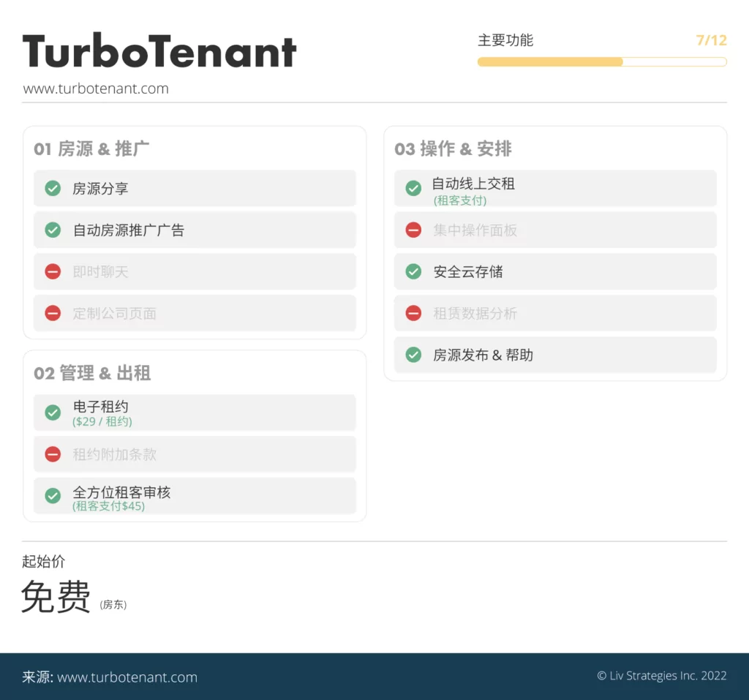Click the green check next to 安全云存储

[413, 272]
